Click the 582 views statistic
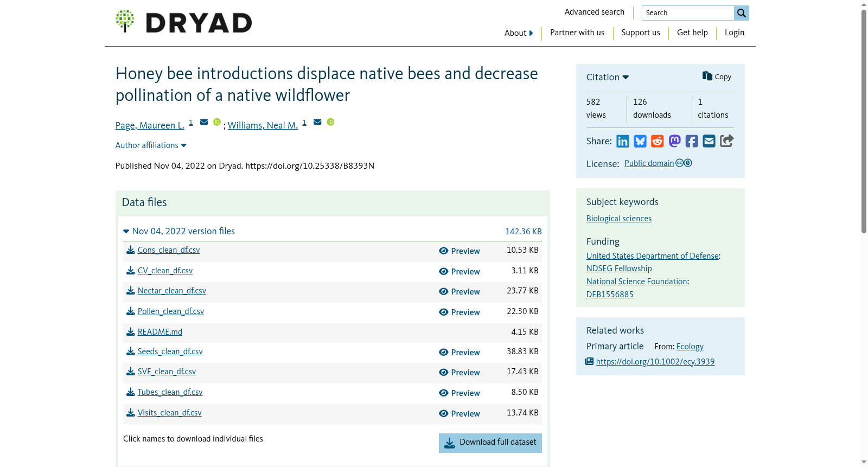Viewport: 868px width, 467px height. point(596,108)
